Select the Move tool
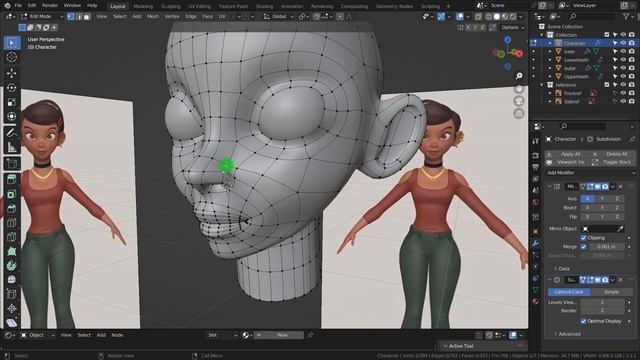 click(12, 73)
